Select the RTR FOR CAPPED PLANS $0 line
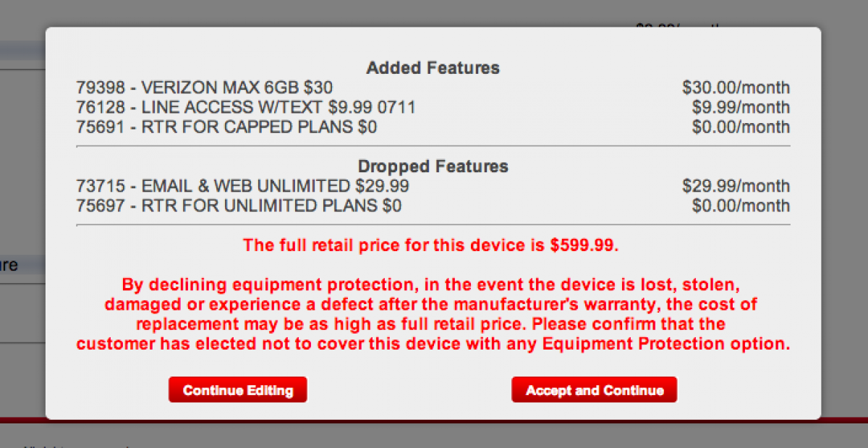The width and height of the screenshot is (868, 448). 226,127
